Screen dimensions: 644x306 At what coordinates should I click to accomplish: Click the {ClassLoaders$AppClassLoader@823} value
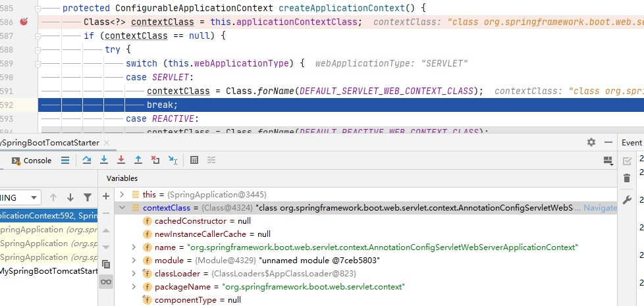(x=284, y=274)
